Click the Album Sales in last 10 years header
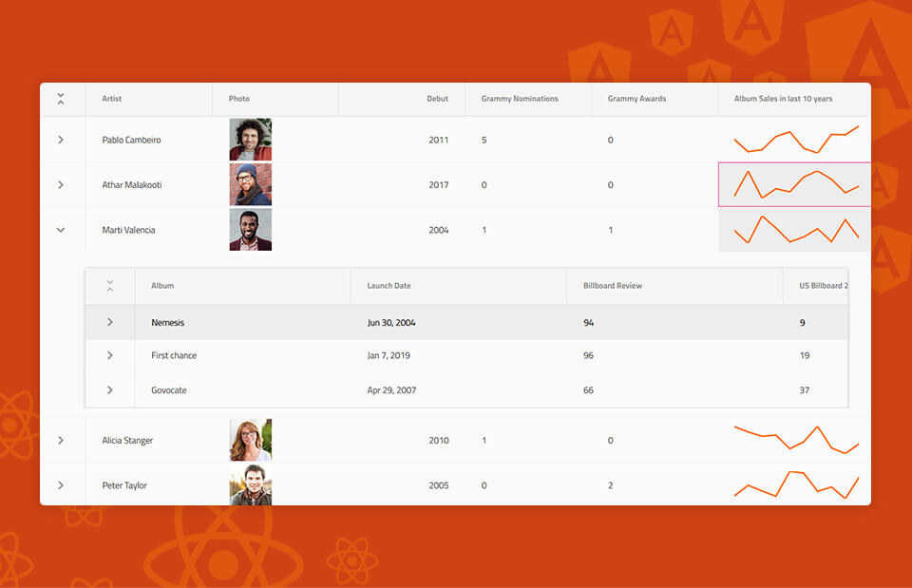 (784, 98)
